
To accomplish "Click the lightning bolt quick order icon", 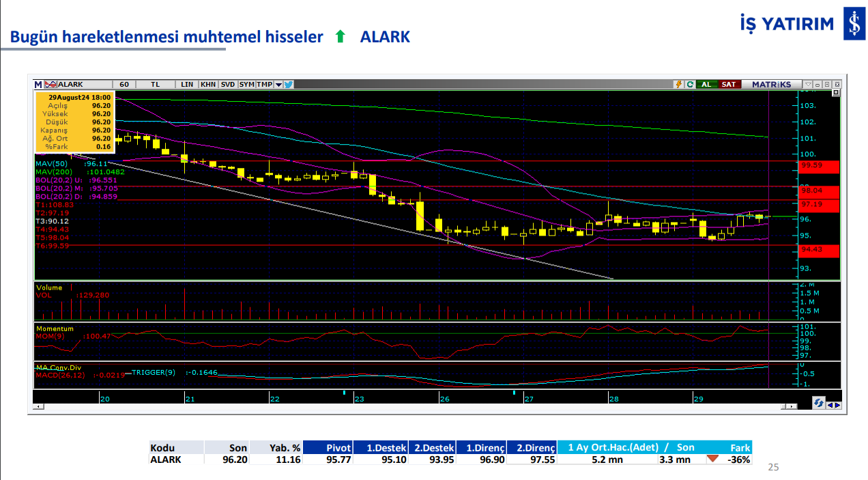I will point(678,85).
